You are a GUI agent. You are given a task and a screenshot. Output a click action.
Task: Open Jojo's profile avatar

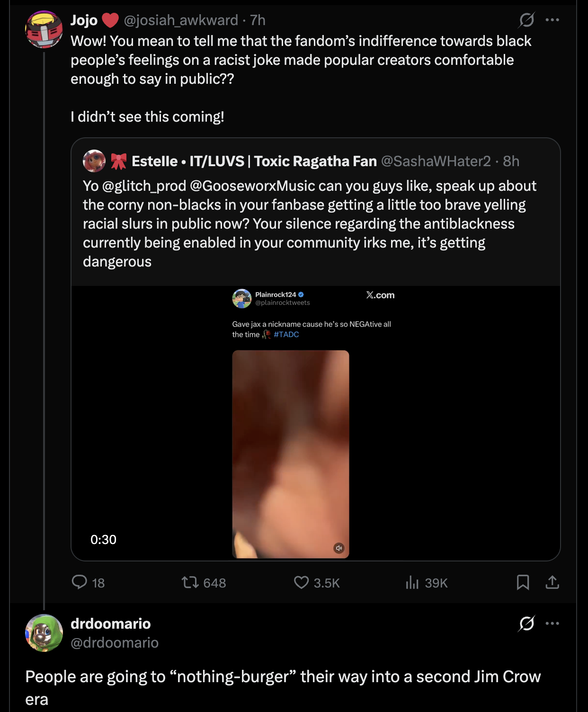pos(44,29)
